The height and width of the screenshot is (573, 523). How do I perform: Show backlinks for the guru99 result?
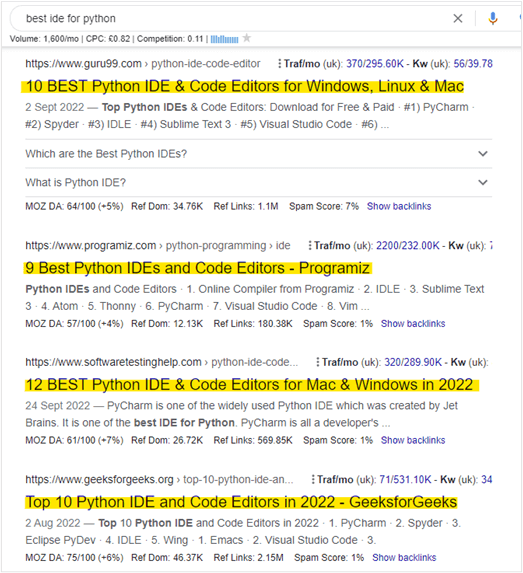tap(399, 206)
